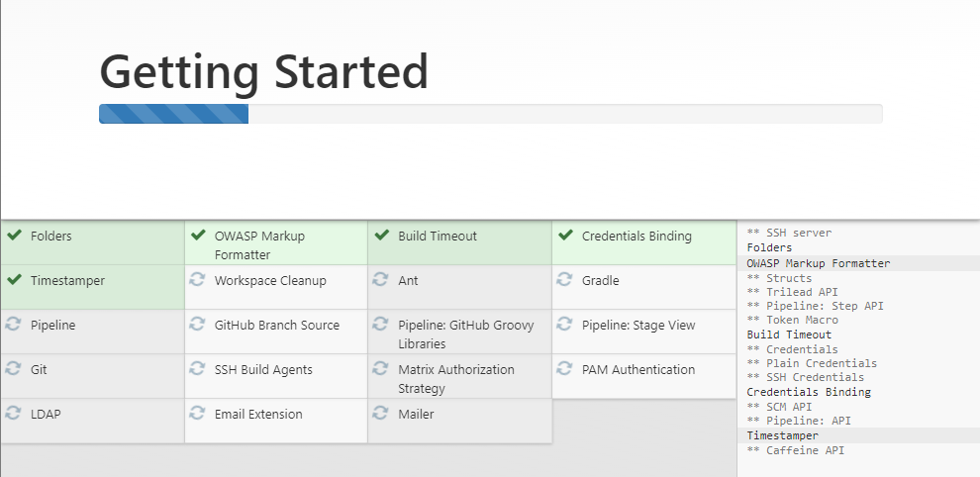Click the Credentials Binding green checkmark

coord(565,237)
